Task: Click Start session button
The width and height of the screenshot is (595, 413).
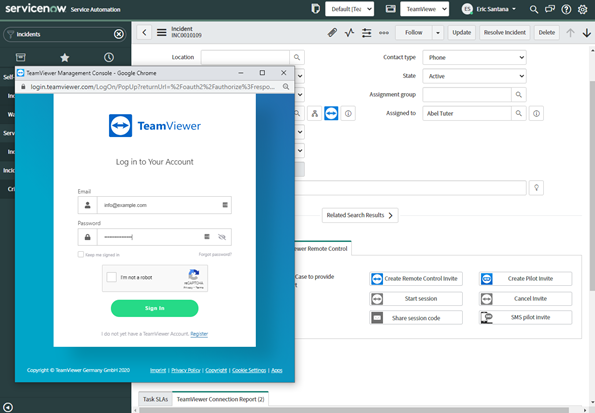Action: click(x=416, y=299)
